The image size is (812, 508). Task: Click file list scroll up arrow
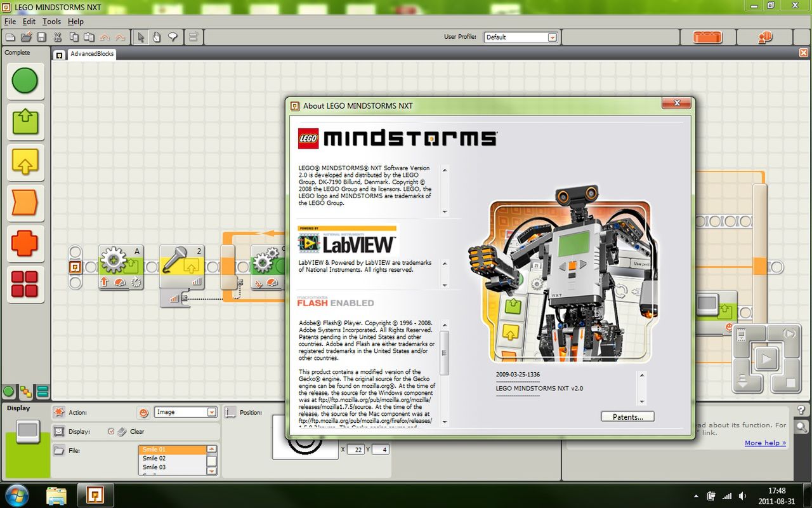coord(212,450)
